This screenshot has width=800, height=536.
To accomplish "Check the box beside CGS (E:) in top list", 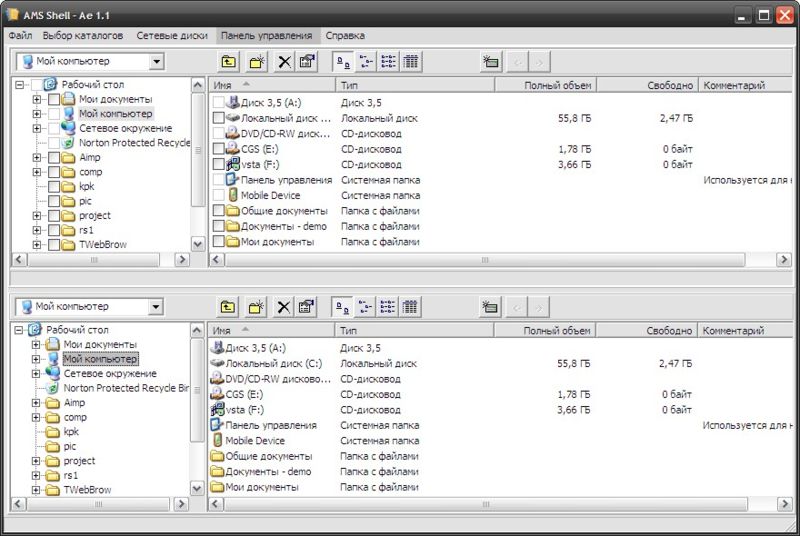I will [218, 149].
